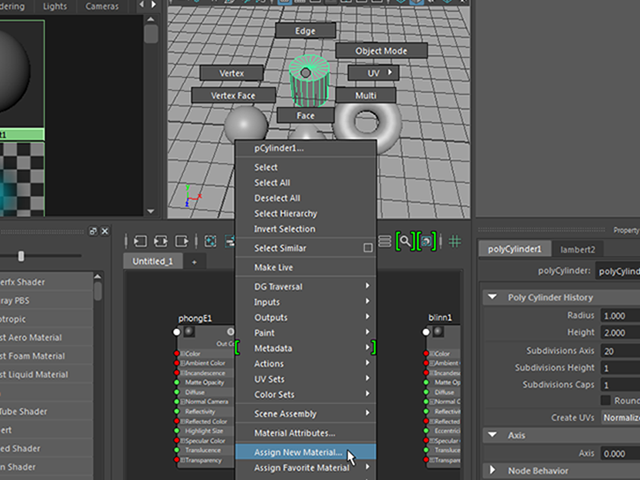Open the DG Traversal submenu
The image size is (640, 480).
(x=305, y=287)
